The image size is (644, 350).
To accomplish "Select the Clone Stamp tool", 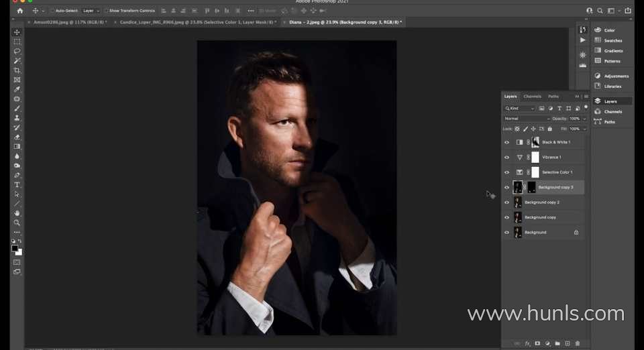I will [17, 118].
